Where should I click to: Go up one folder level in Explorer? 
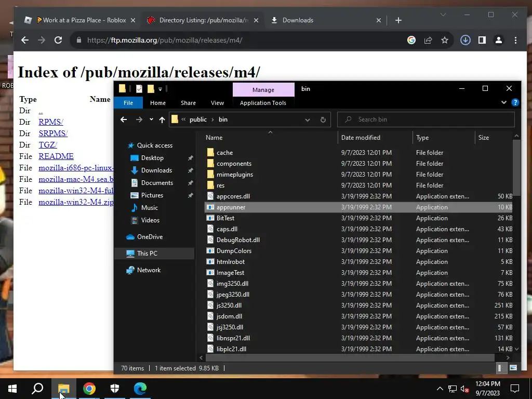pos(162,119)
